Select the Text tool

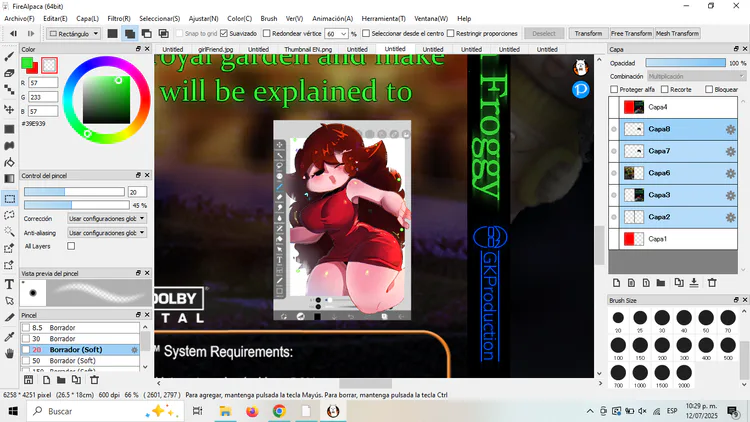tap(9, 285)
